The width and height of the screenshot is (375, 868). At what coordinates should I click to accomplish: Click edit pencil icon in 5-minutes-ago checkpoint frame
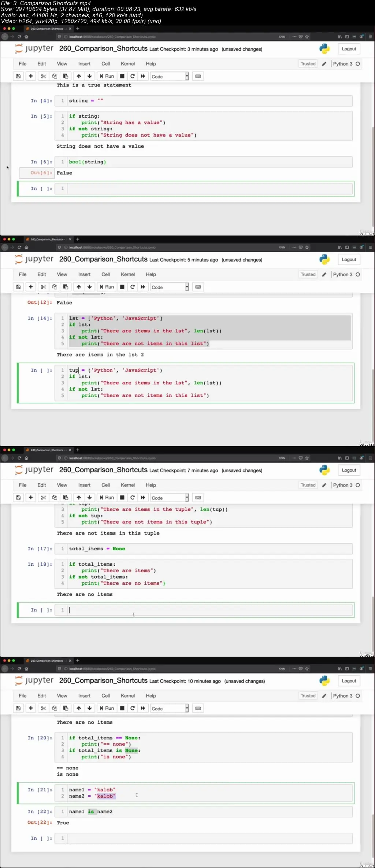coord(324,274)
